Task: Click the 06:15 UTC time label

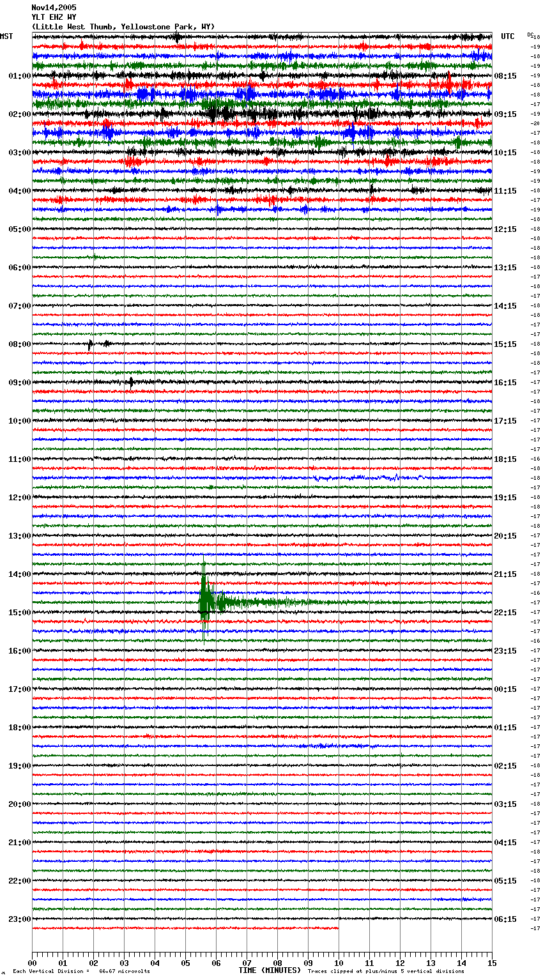Action: (x=505, y=919)
